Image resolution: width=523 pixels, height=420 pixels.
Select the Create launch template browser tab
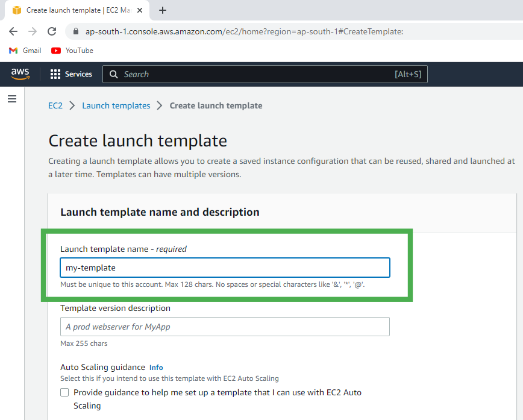pos(75,10)
